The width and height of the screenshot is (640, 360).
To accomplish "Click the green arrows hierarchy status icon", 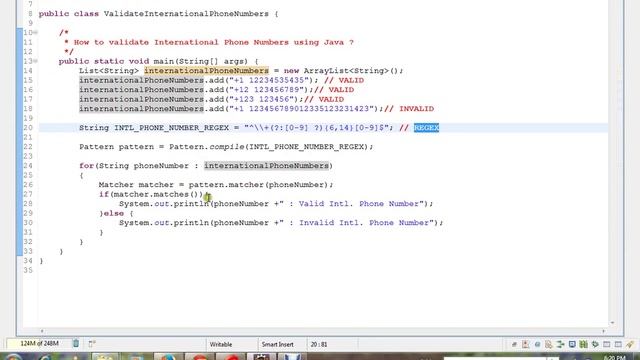I will (560, 344).
